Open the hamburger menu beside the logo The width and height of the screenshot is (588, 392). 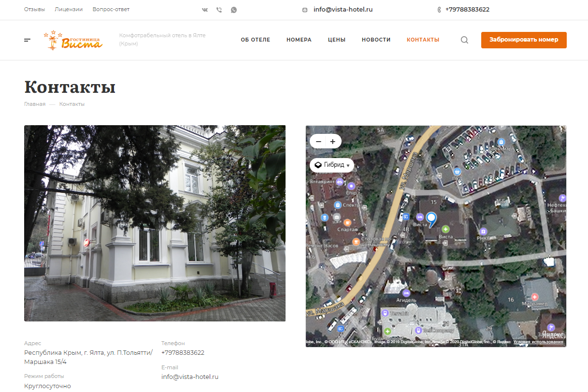click(28, 40)
